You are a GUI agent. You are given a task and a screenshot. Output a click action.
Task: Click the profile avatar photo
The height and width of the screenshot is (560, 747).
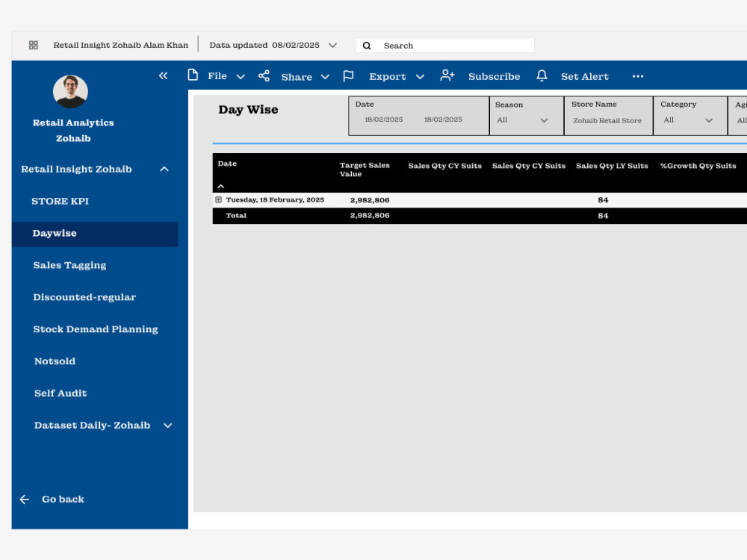pos(70,91)
